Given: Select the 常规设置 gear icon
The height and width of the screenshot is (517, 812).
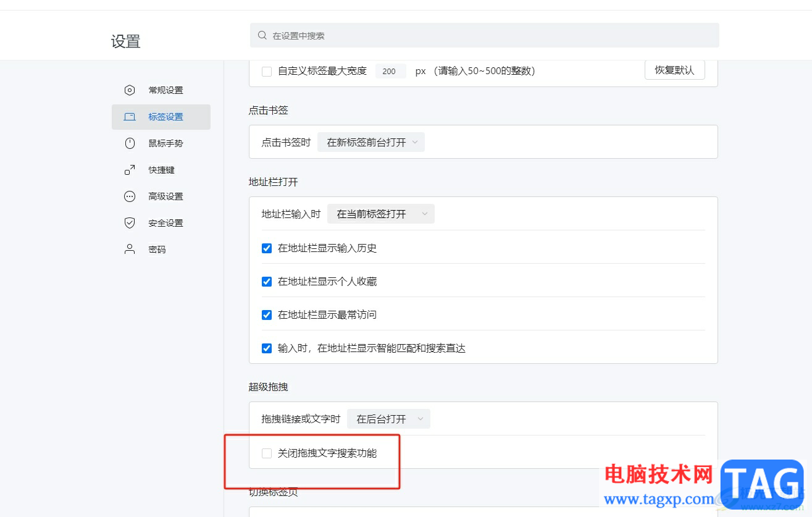Looking at the screenshot, I should click(129, 90).
